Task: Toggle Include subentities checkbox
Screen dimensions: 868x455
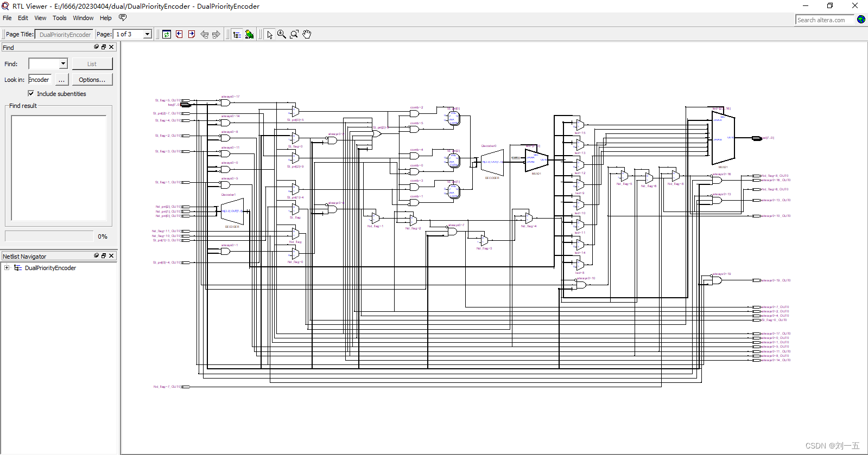Action: tap(31, 93)
